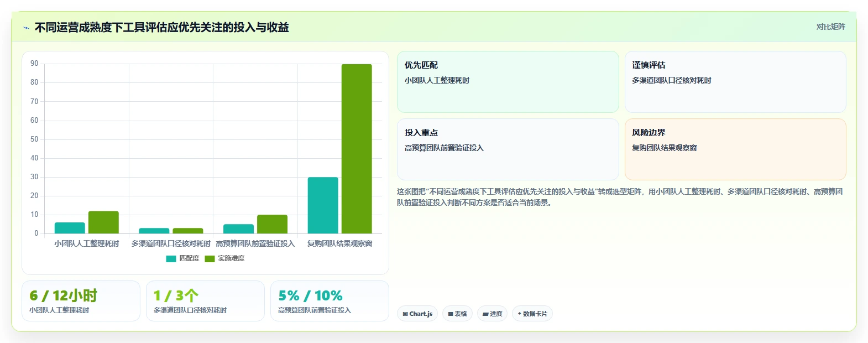Click the icon inside the 进度 tag
This screenshot has height=343, width=868.
(485, 314)
